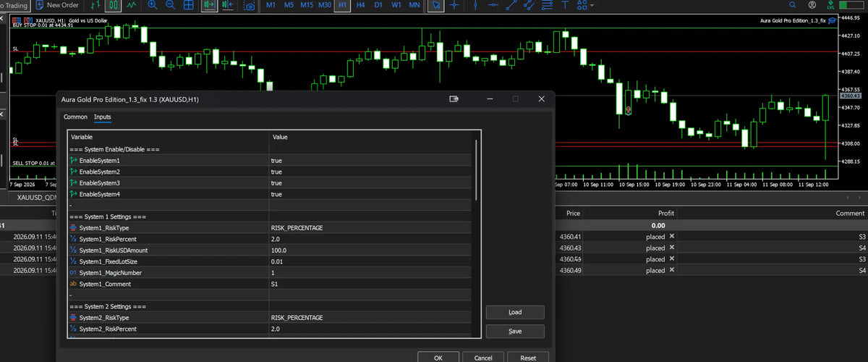Select the M1 timeframe
This screenshot has width=868, height=362.
(x=271, y=5)
